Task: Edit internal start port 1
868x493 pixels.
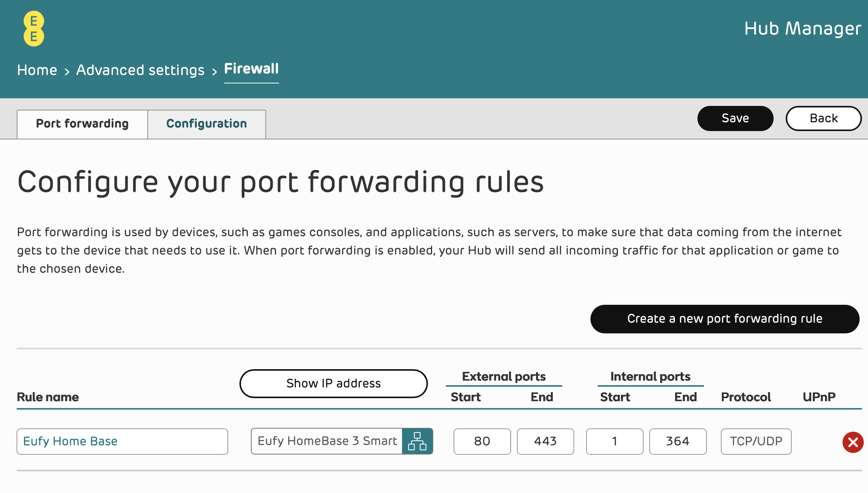Action: pyautogui.click(x=614, y=442)
